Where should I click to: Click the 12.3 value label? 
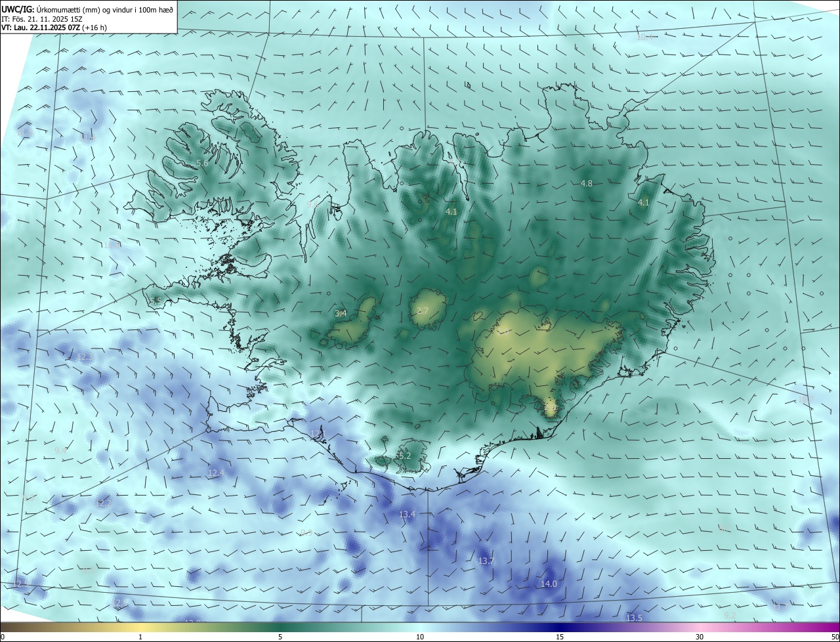click(x=85, y=357)
